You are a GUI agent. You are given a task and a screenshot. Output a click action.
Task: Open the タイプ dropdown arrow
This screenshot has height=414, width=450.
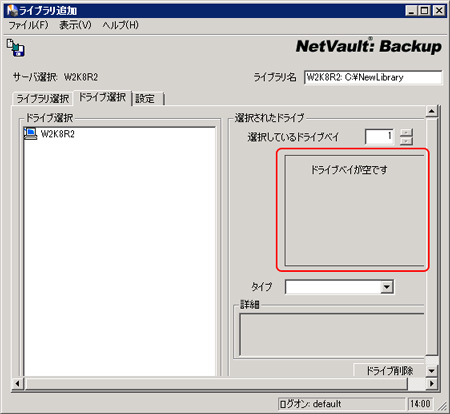[386, 287]
